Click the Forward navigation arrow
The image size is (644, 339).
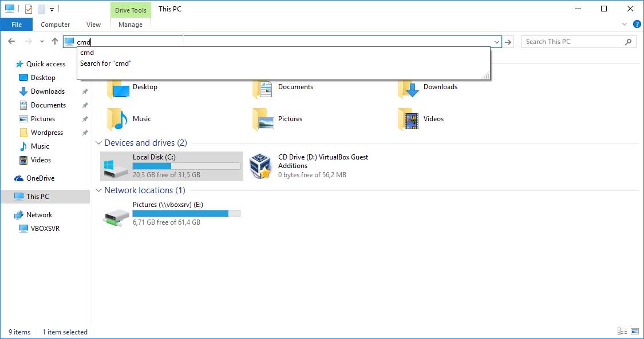coord(29,41)
